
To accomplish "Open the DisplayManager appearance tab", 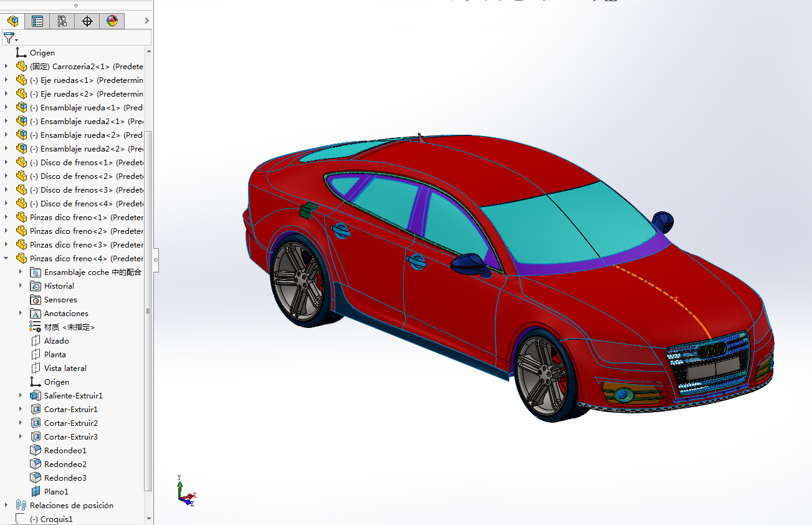I will [112, 21].
